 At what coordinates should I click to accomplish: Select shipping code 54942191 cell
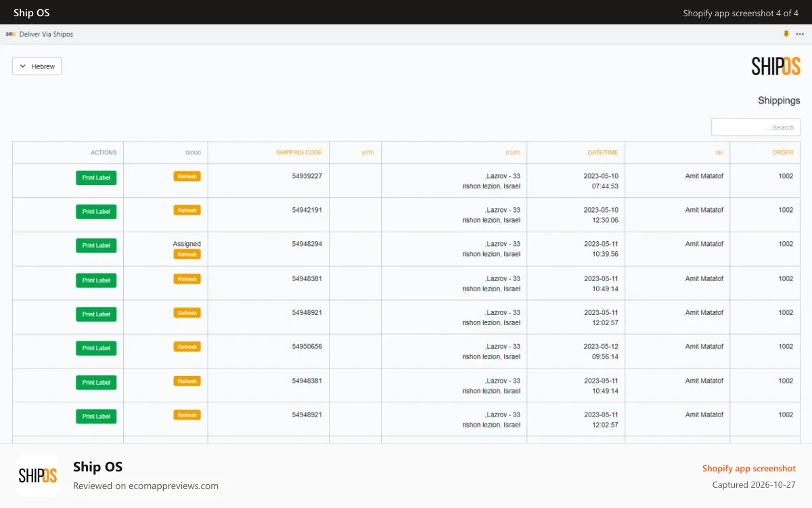coord(307,210)
